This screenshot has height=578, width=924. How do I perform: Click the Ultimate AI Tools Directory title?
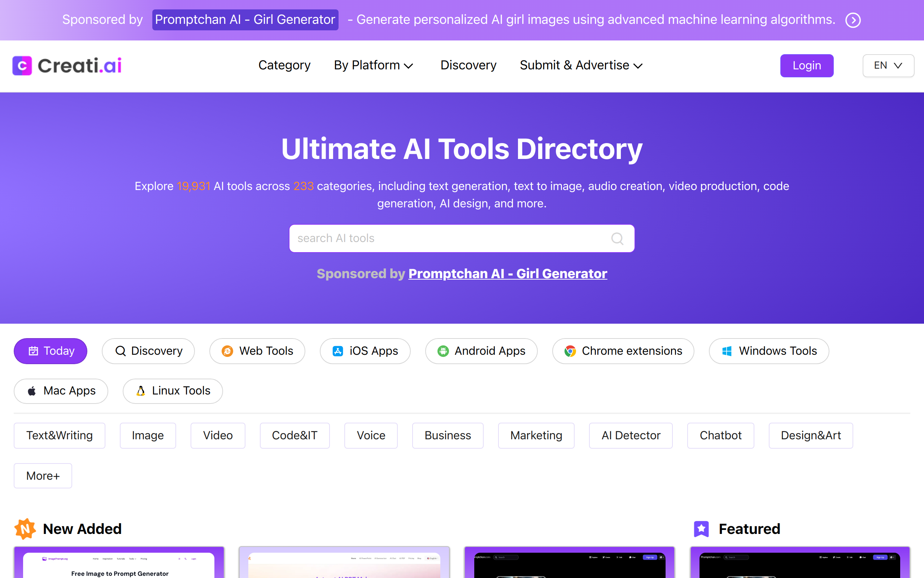[x=462, y=149]
